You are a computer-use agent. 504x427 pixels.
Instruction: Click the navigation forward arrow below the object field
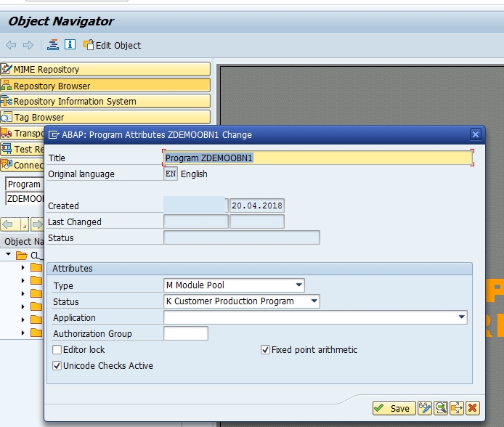coord(37,224)
